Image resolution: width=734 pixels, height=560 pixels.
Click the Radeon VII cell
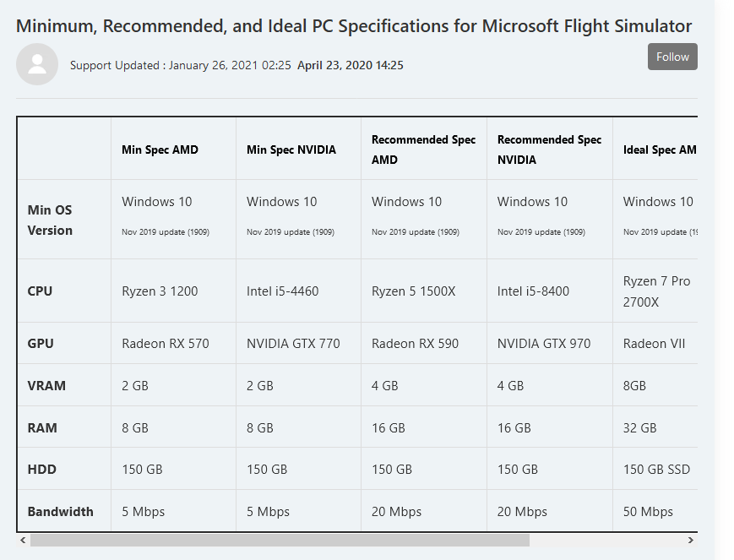coord(654,344)
